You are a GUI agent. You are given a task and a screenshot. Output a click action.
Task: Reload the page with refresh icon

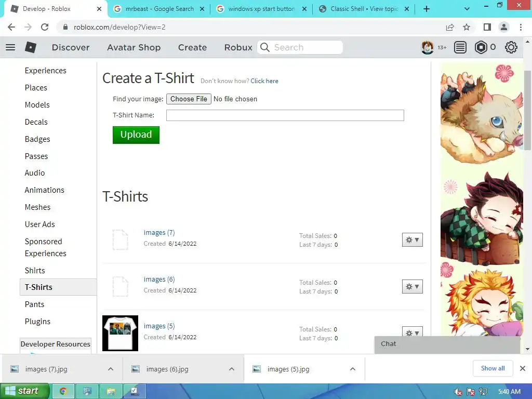click(x=45, y=27)
